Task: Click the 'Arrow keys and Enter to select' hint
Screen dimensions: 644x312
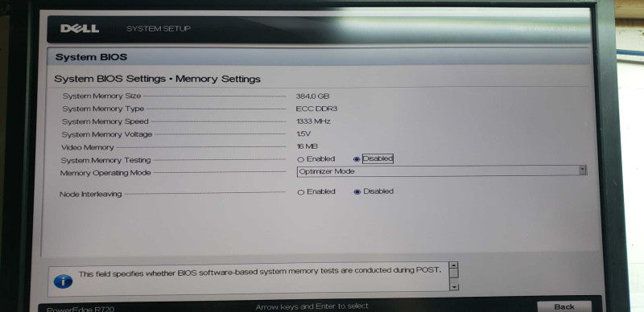Action: (312, 306)
